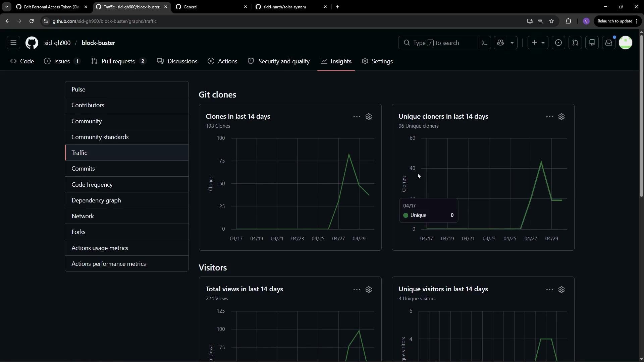Switch to the Pull requests tab

[x=119, y=61]
